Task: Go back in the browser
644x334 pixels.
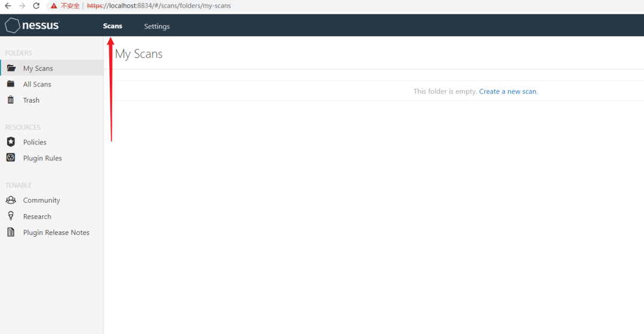Action: 8,6
